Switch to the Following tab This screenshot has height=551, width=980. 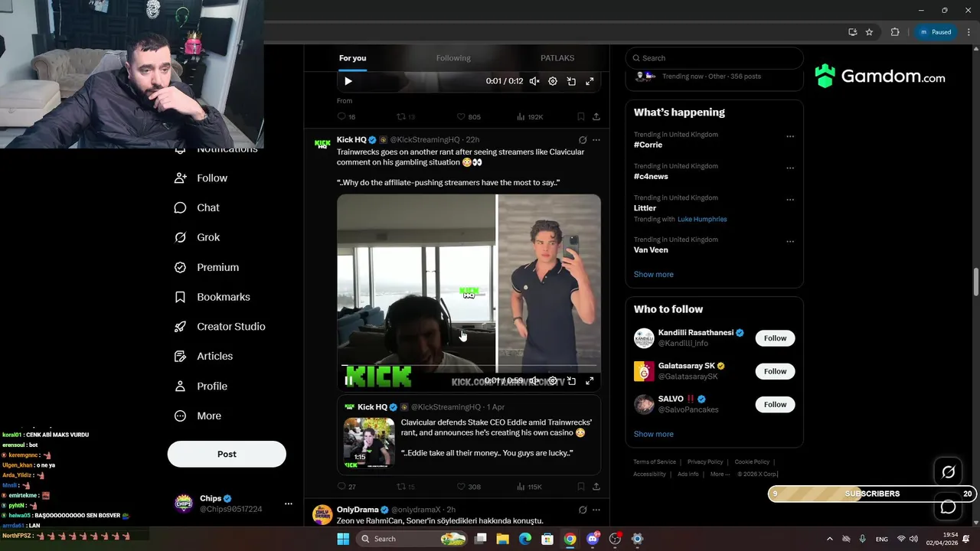coord(453,58)
